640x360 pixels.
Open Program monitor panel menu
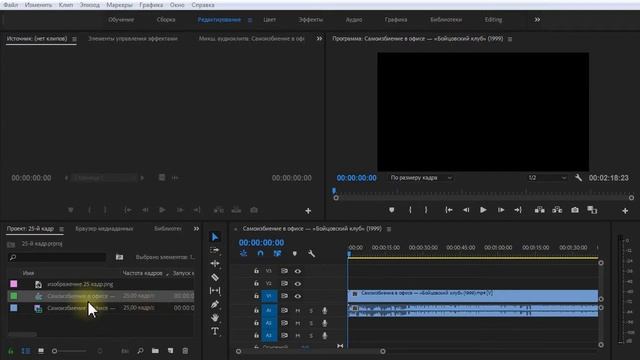pos(510,39)
